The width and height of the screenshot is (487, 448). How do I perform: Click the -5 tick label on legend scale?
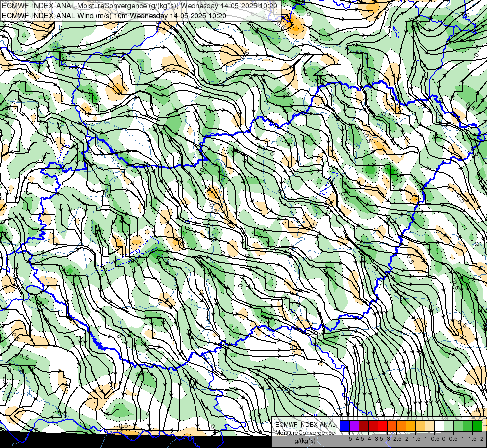tap(349, 439)
